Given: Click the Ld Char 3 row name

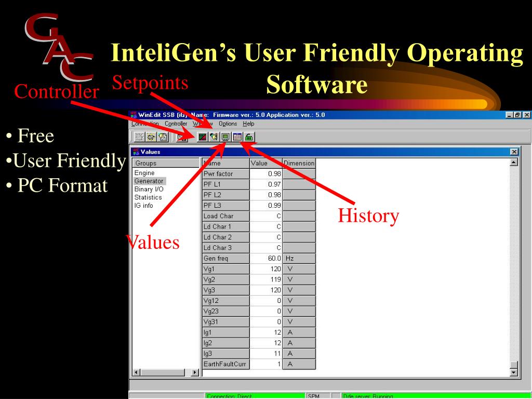Looking at the screenshot, I should point(226,248).
